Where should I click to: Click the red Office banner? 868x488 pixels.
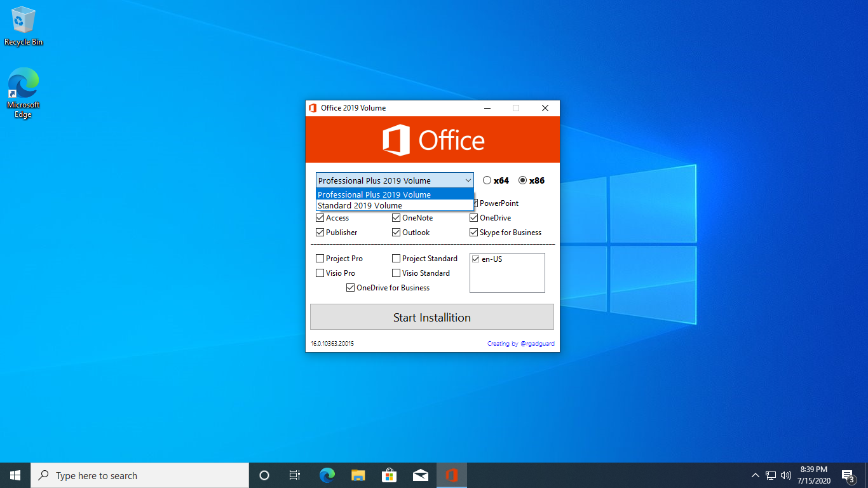pos(433,139)
